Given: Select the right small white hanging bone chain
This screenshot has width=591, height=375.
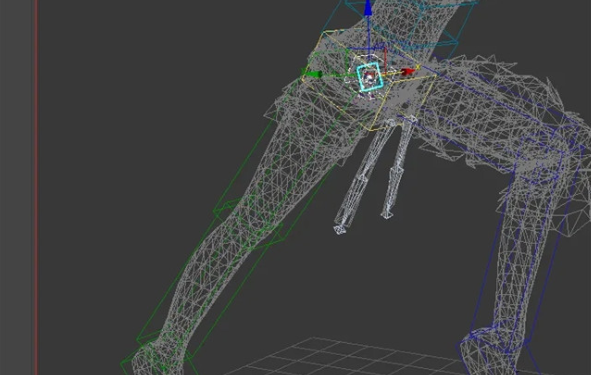Looking at the screenshot, I should click(398, 166).
